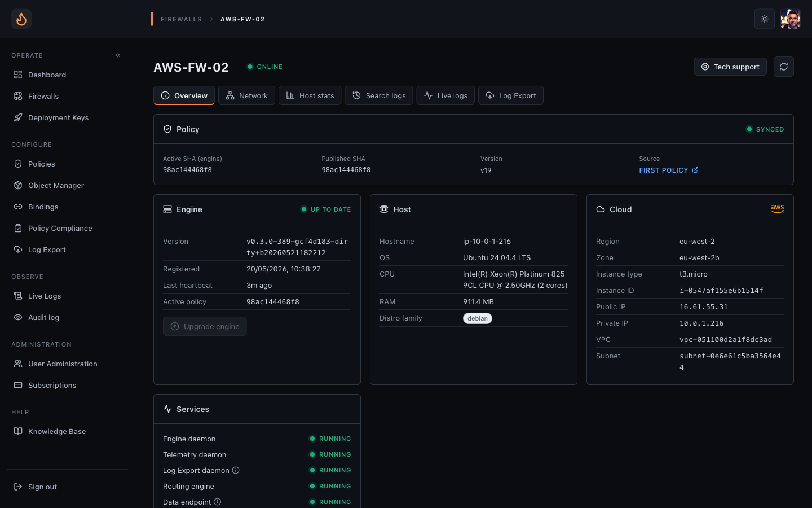
Task: Click info icon beside Log Export daemon
Action: [236, 470]
